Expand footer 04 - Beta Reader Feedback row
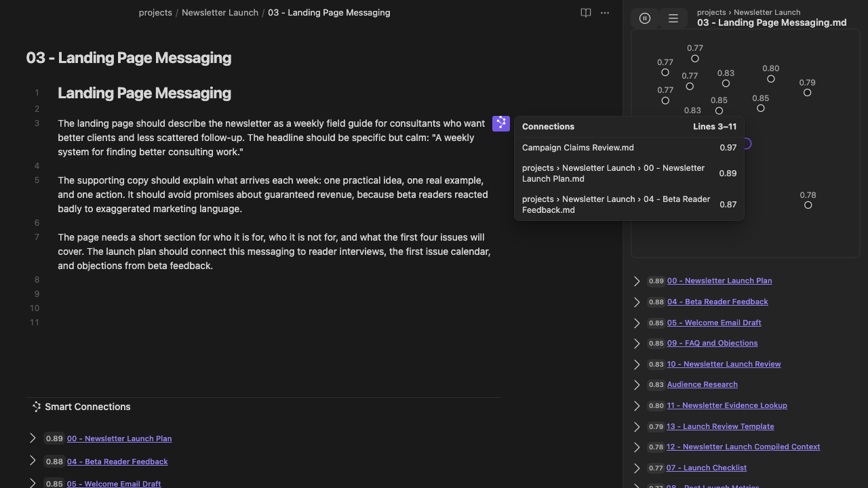 [33, 462]
